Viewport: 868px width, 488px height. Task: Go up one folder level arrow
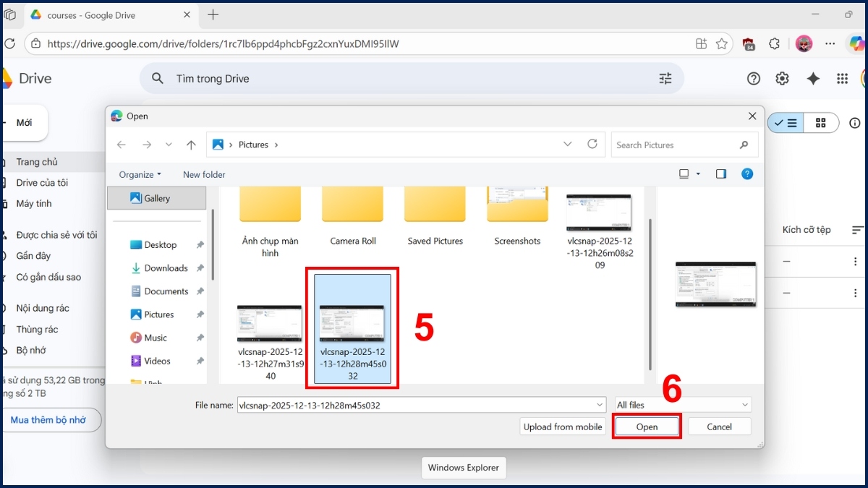[191, 145]
